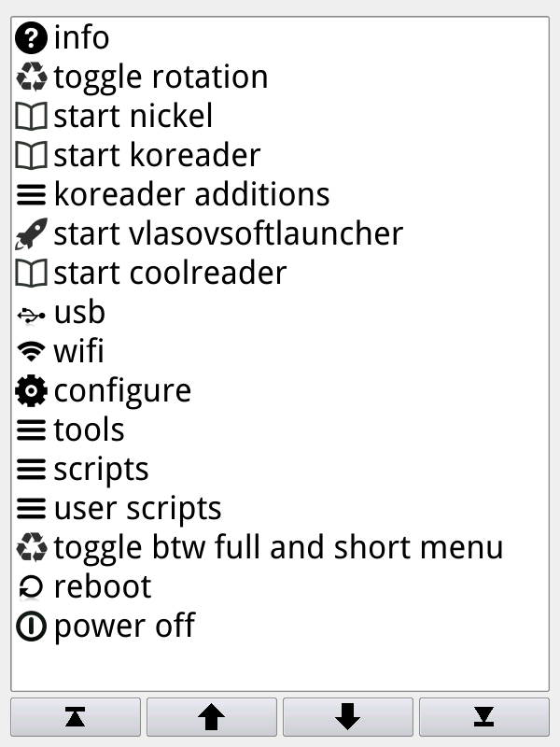
Task: Launch start coolreader from the list
Action: (x=170, y=274)
